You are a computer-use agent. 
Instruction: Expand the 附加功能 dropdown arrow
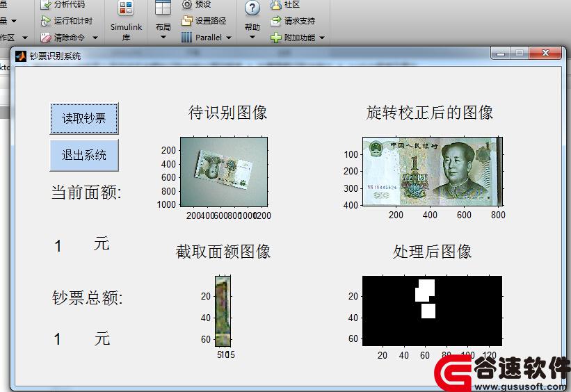click(322, 38)
